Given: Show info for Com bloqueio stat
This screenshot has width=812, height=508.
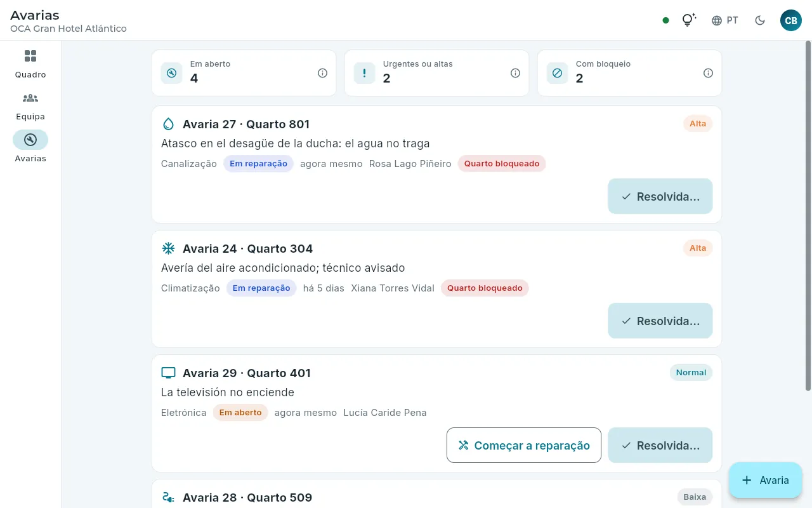Looking at the screenshot, I should tap(708, 73).
